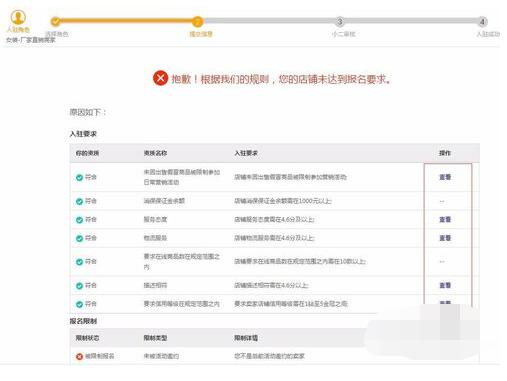
Task: Click the step 3 circle for 小二审核
Action: [x=340, y=22]
